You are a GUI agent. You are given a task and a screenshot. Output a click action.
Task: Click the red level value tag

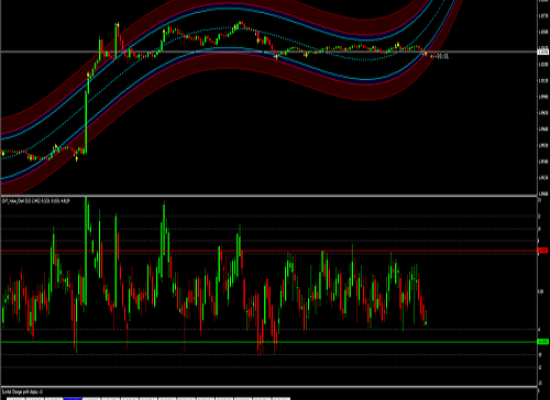click(543, 251)
